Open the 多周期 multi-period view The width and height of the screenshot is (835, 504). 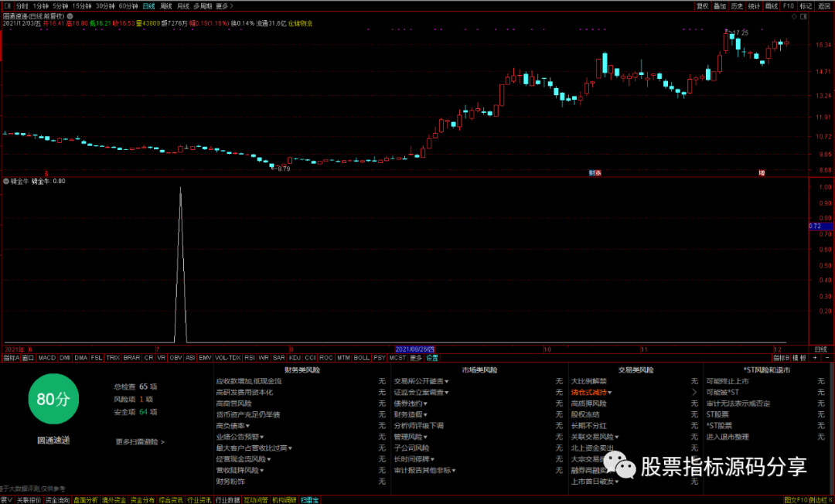click(203, 6)
